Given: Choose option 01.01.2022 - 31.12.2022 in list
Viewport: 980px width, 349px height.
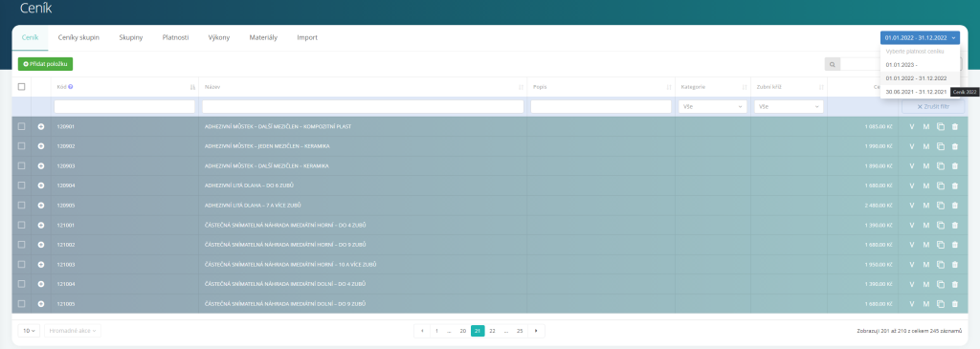Looking at the screenshot, I should (x=920, y=78).
